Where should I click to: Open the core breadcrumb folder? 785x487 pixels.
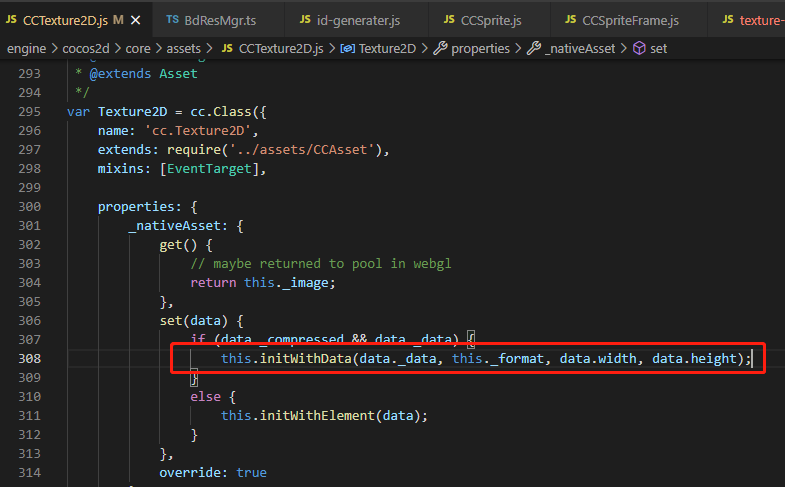138,49
